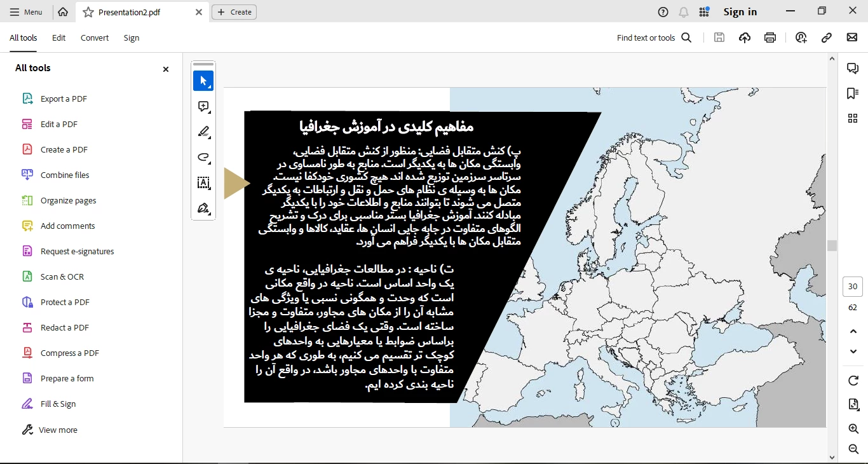Go to previous page with up chevron
This screenshot has width=868, height=464.
point(853,331)
